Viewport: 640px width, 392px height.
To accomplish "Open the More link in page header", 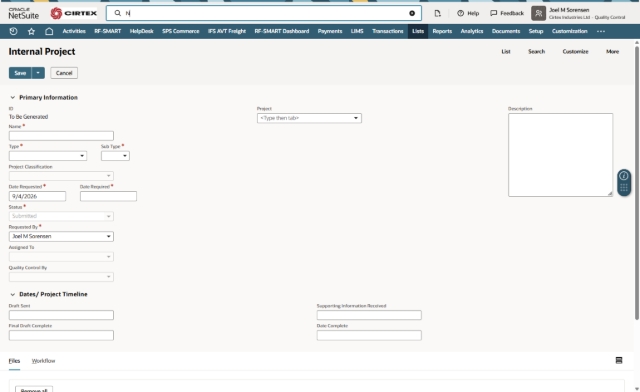I will coord(612,51).
